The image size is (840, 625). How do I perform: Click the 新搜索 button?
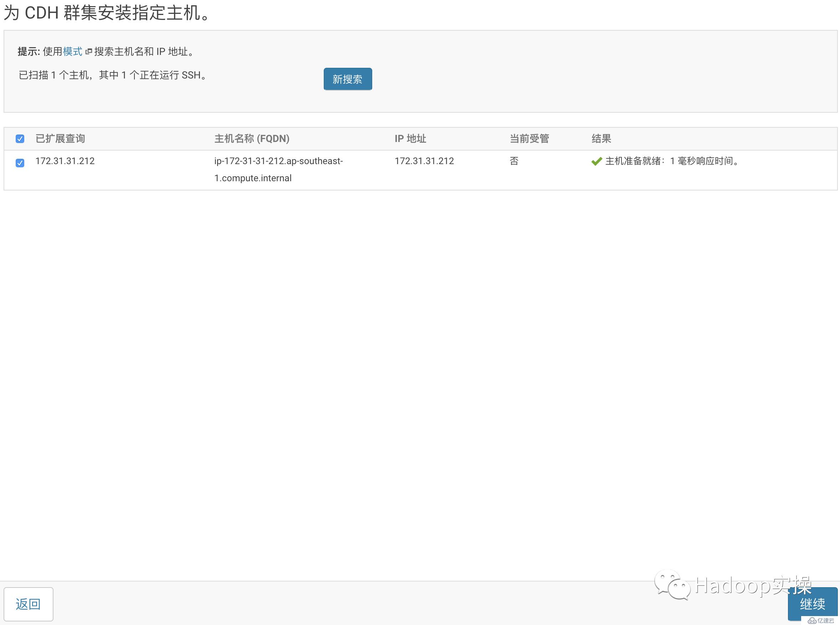pyautogui.click(x=347, y=79)
